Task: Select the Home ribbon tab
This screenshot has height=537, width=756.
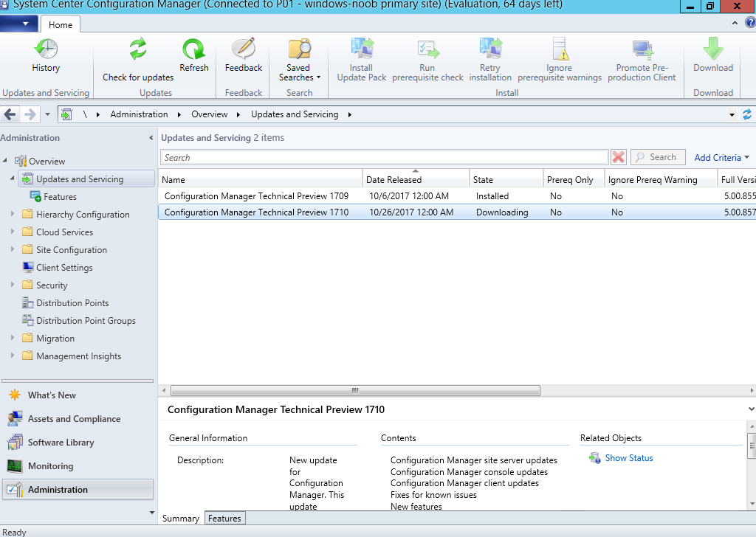Action: coord(61,24)
